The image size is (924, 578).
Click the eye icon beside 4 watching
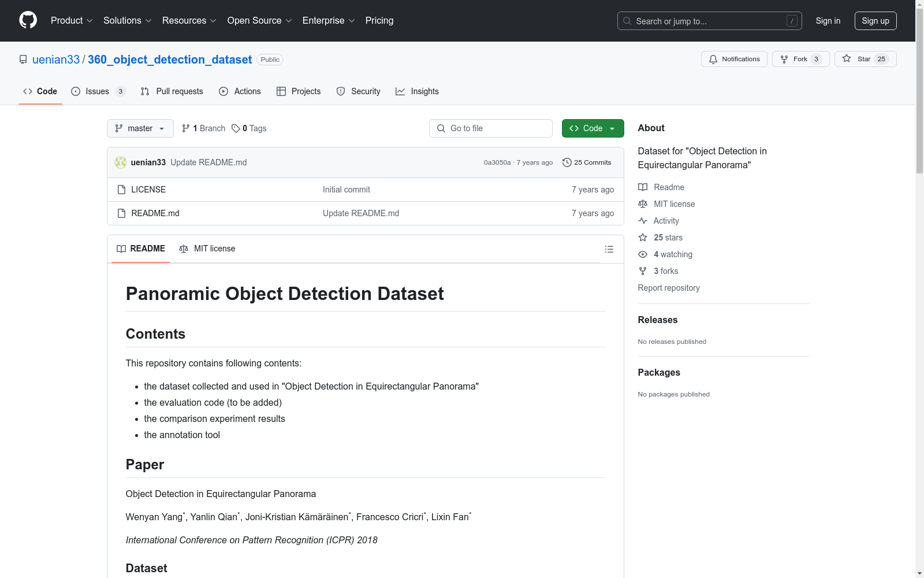pos(643,254)
